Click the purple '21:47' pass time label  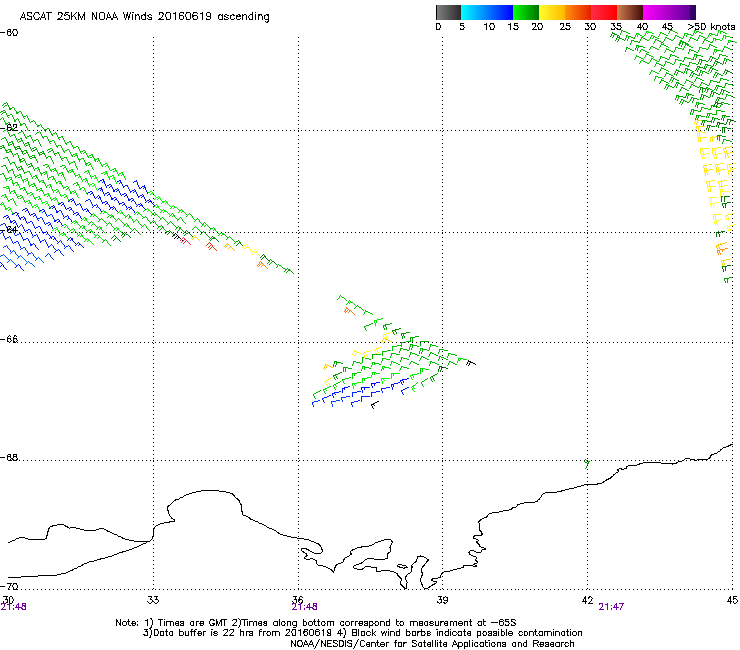point(611,607)
